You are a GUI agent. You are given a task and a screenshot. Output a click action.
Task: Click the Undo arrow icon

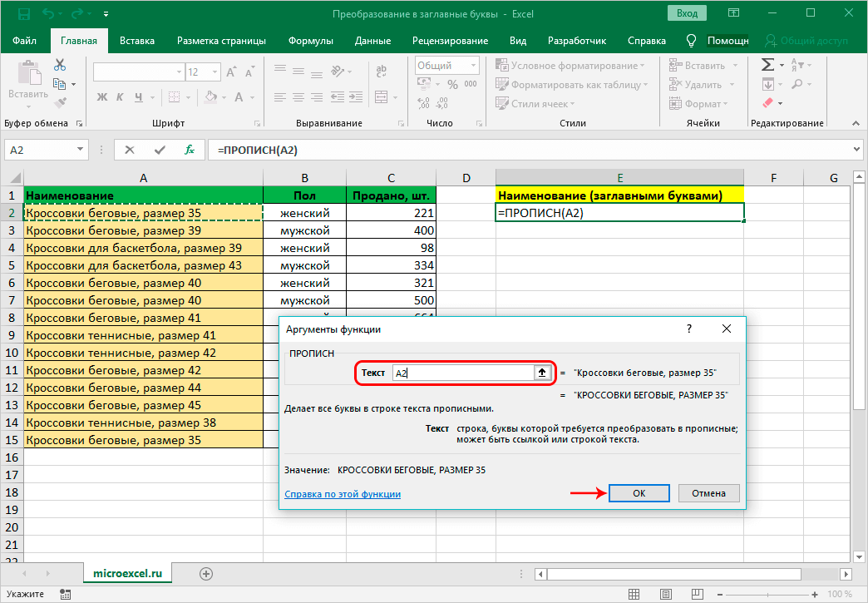(x=47, y=13)
